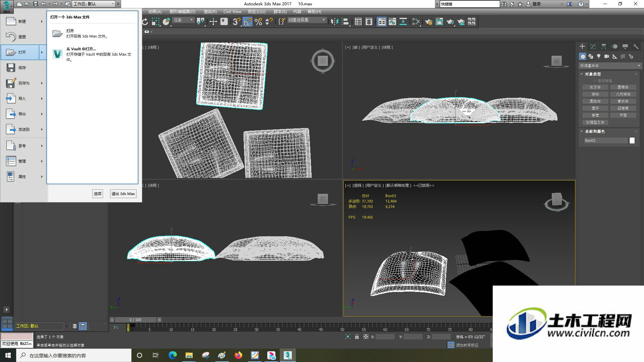Toggle the 自动栅格 checkbox
This screenshot has width=644, height=362.
click(595, 81)
